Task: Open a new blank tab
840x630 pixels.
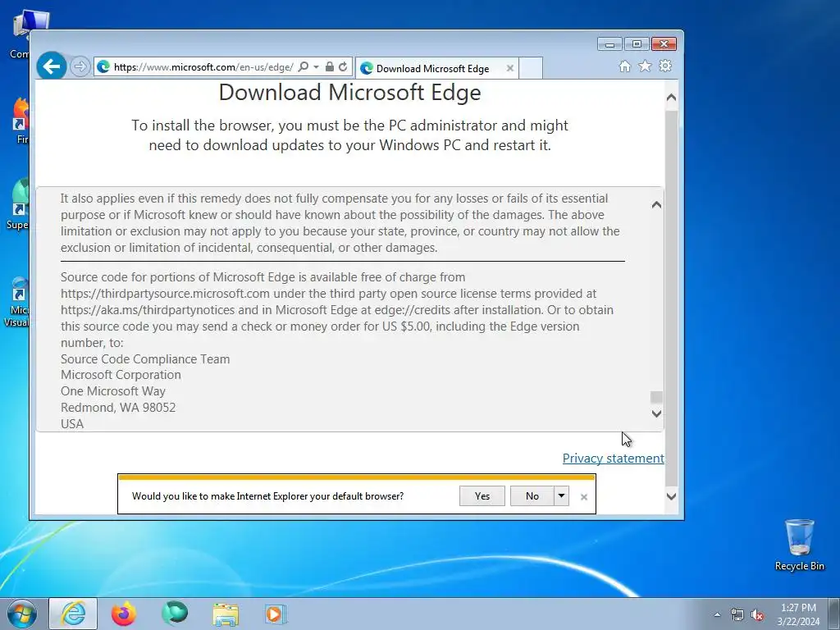Action: 531,69
